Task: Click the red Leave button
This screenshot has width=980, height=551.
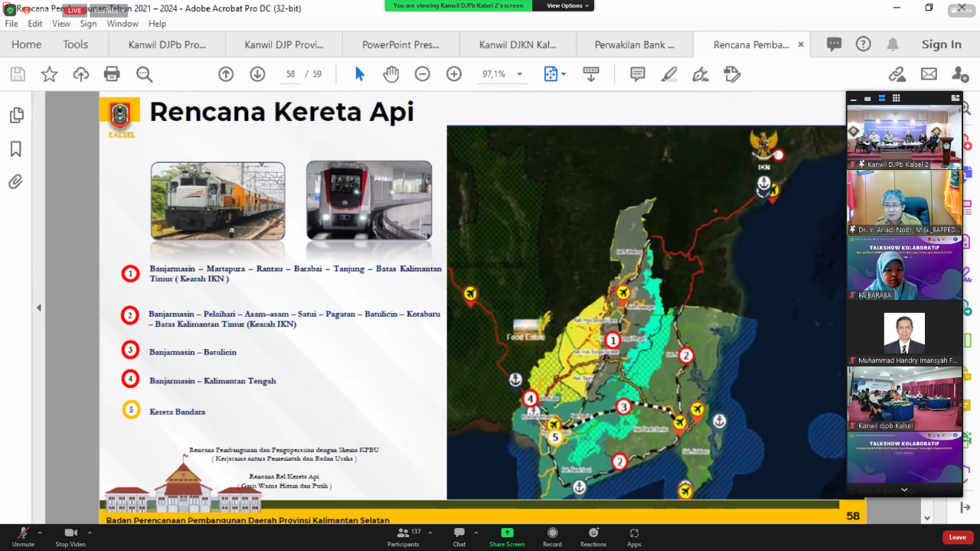Action: [958, 537]
